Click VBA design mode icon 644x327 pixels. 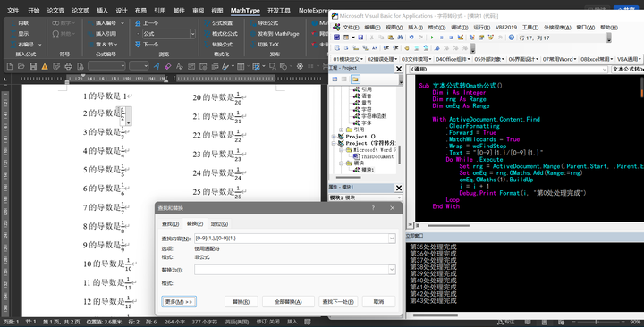461,38
